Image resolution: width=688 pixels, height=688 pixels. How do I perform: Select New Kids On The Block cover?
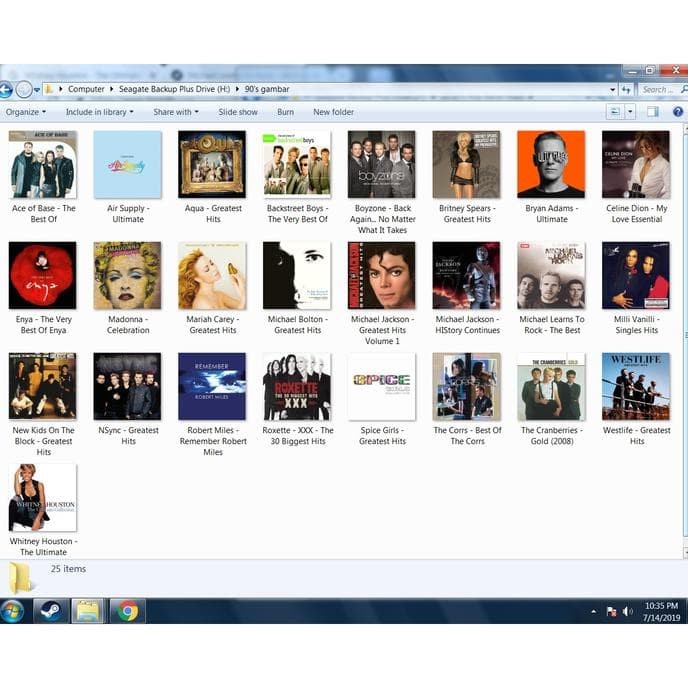(43, 387)
